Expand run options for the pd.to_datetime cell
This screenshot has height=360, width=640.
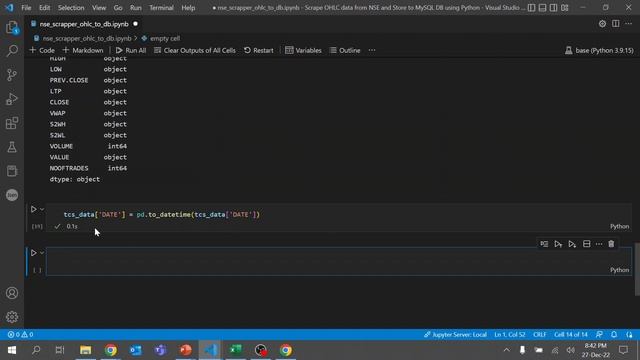[x=42, y=209]
